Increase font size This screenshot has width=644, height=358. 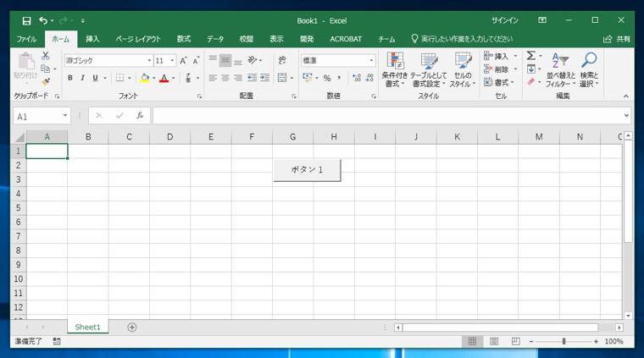184,61
